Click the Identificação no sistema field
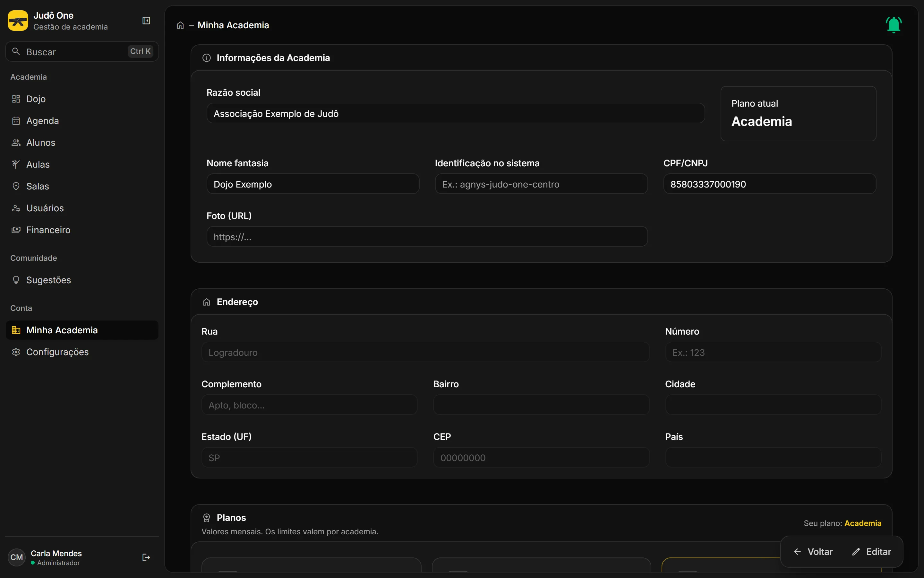 point(541,184)
